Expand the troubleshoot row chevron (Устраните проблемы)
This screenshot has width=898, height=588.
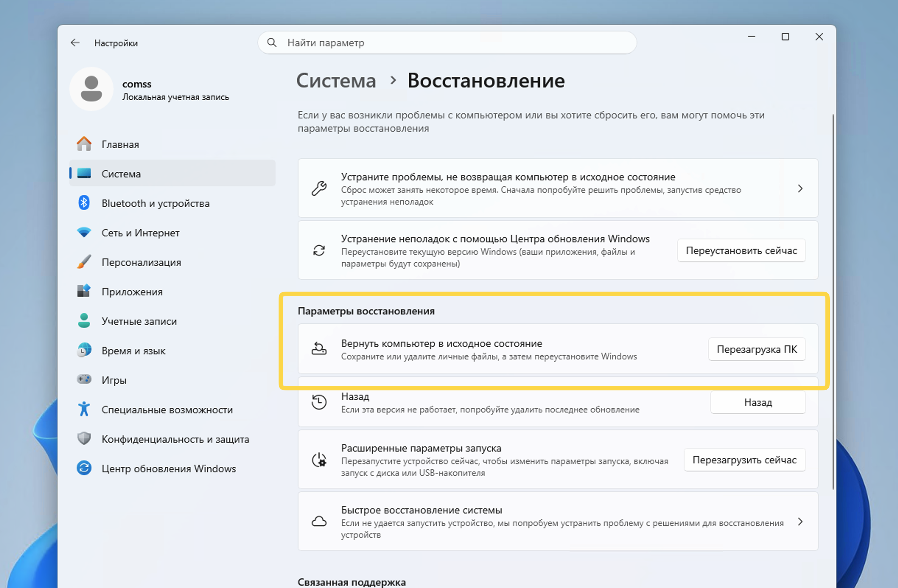point(800,188)
